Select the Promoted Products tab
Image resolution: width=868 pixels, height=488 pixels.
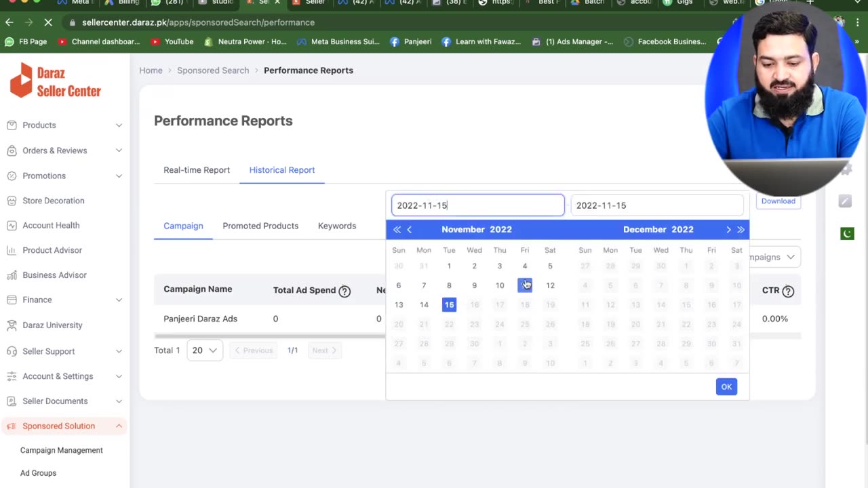coord(260,226)
